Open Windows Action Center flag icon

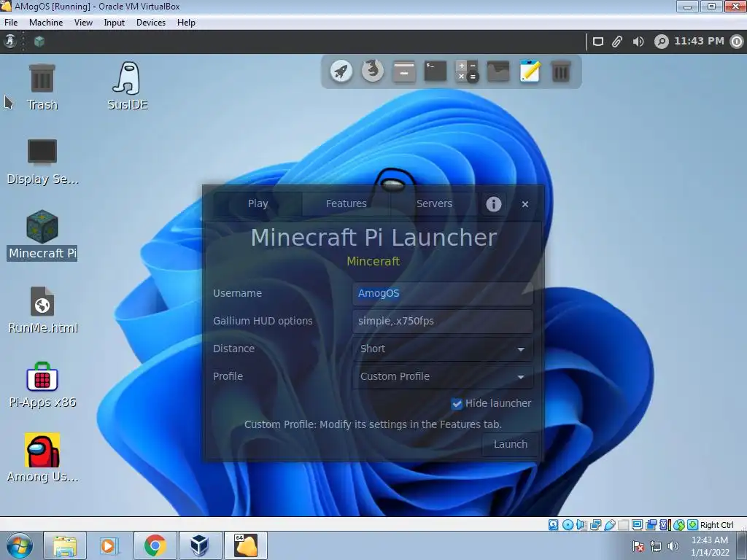(638, 546)
